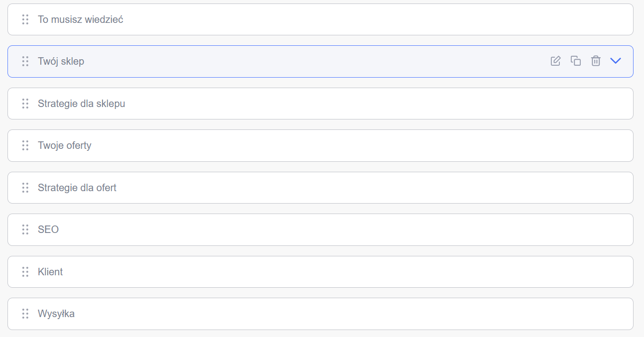Click drag handle beside Twój sklep

click(25, 61)
